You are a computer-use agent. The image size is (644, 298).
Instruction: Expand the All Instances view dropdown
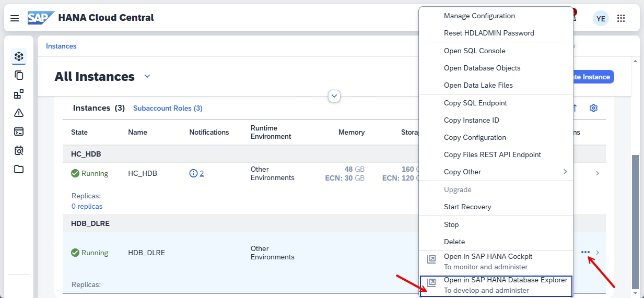click(147, 77)
